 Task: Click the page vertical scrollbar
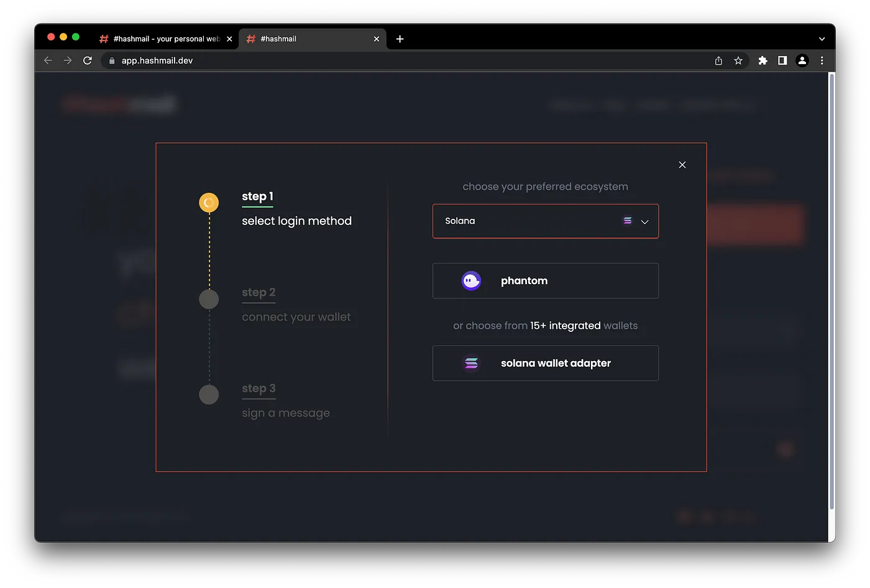coord(832,292)
